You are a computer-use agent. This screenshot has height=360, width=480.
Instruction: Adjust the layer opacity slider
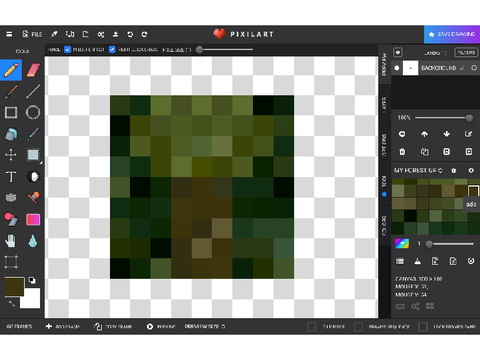click(443, 118)
